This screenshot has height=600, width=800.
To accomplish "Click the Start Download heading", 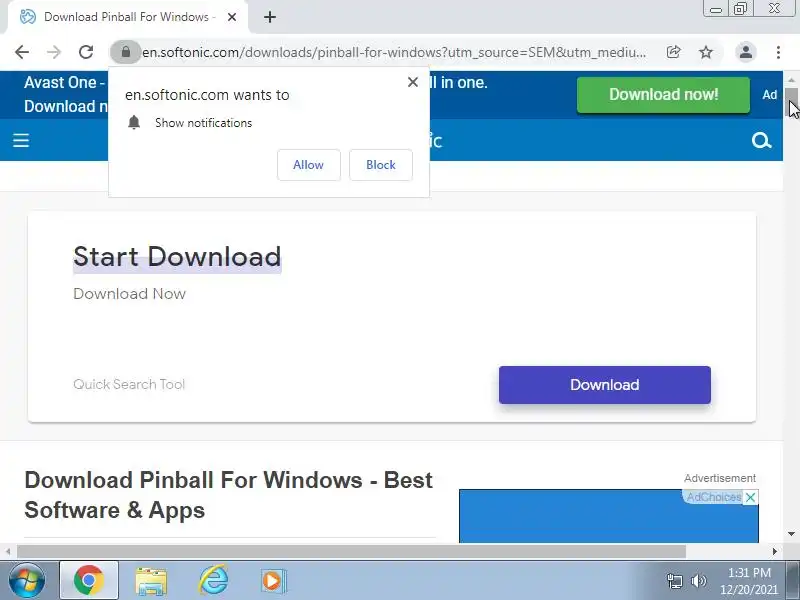I will click(177, 257).
